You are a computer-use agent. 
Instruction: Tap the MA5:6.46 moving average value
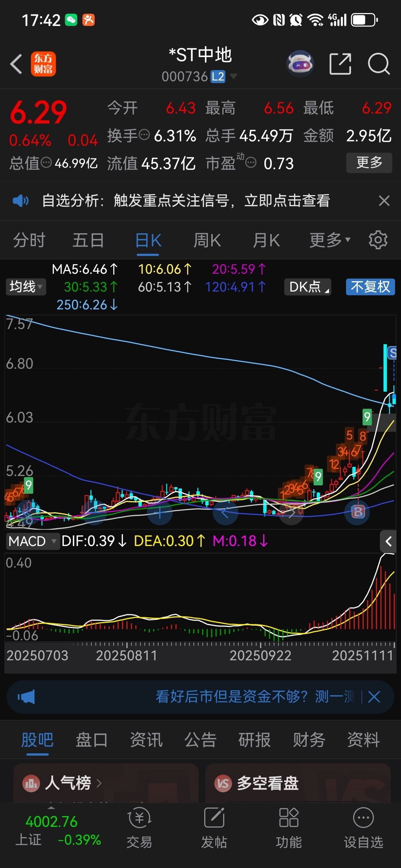coord(85,269)
